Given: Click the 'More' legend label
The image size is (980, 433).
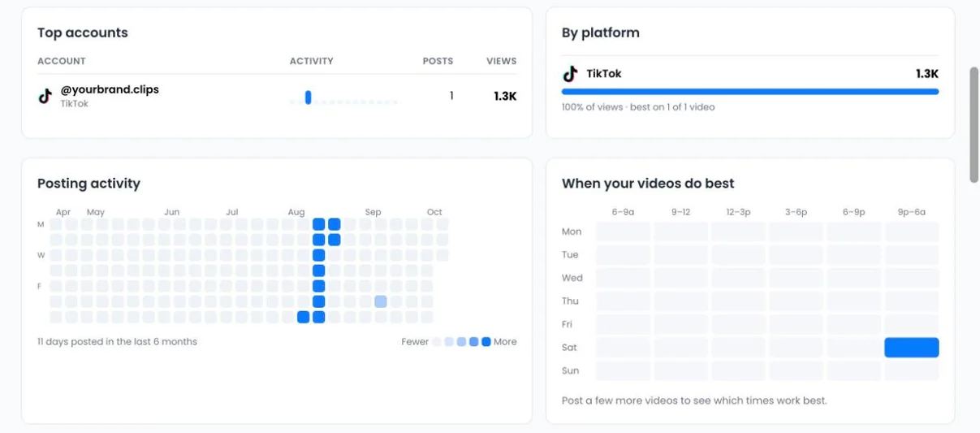Looking at the screenshot, I should [505, 342].
